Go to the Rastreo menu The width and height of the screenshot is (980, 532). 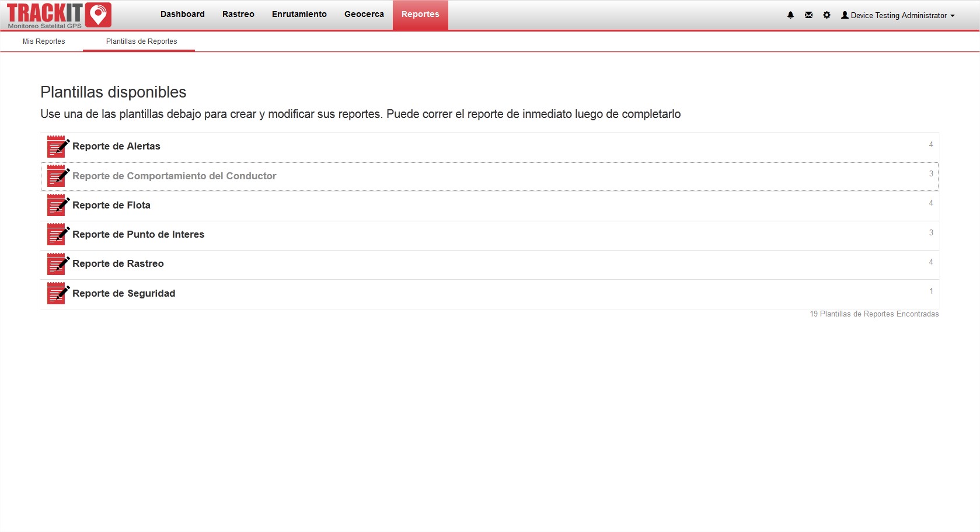[238, 14]
